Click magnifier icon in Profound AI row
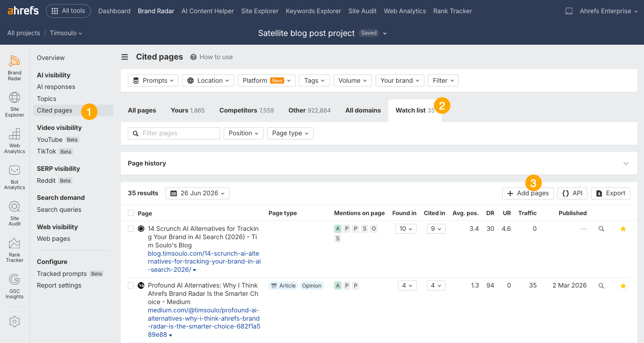This screenshot has width=644, height=343. (601, 286)
